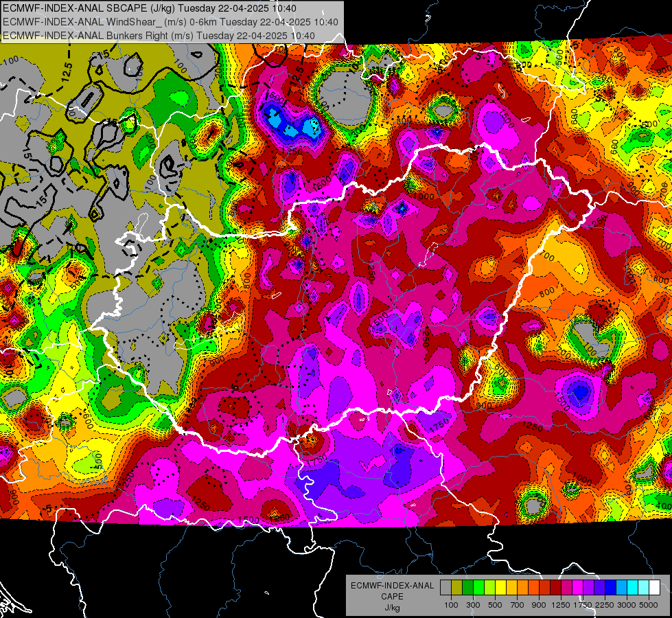The height and width of the screenshot is (618, 672).
Task: Click the '1250' legend scale label
Action: (561, 605)
